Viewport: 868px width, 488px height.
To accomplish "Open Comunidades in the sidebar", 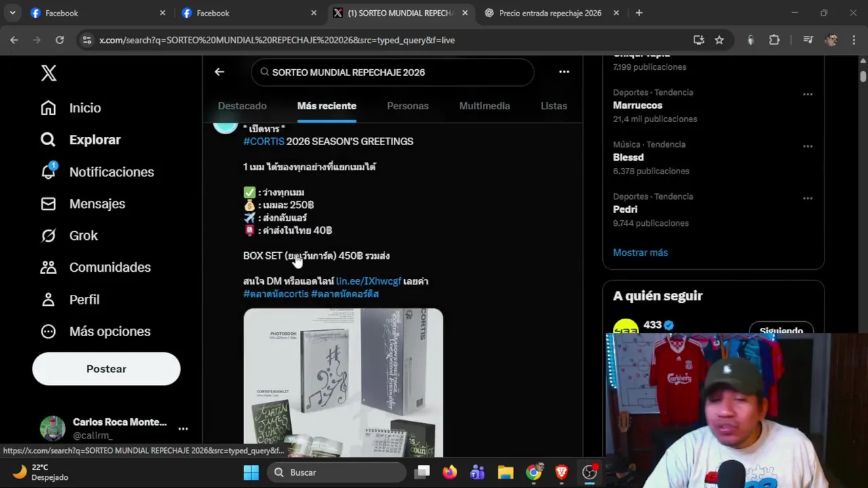I will [x=96, y=267].
